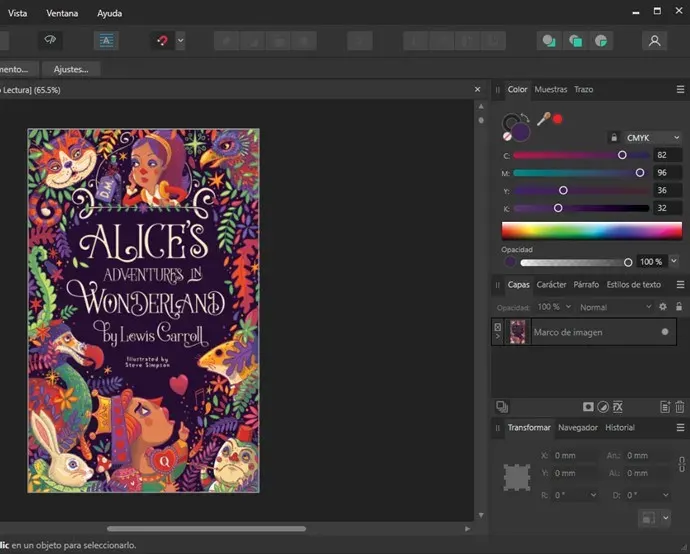Apply the picked red color swatch
The image size is (690, 554).
click(558, 119)
